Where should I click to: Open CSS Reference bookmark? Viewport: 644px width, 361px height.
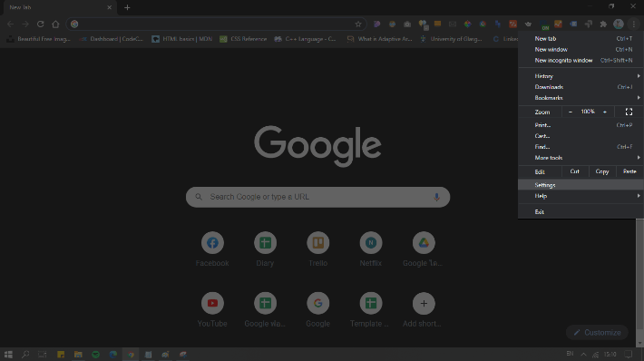243,39
